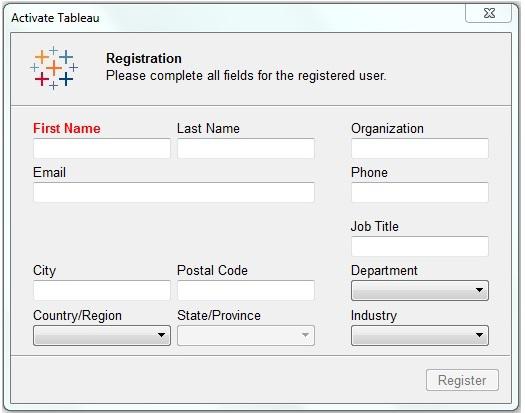Image resolution: width=525 pixels, height=413 pixels.
Task: Click the Department label text
Action: tap(384, 271)
